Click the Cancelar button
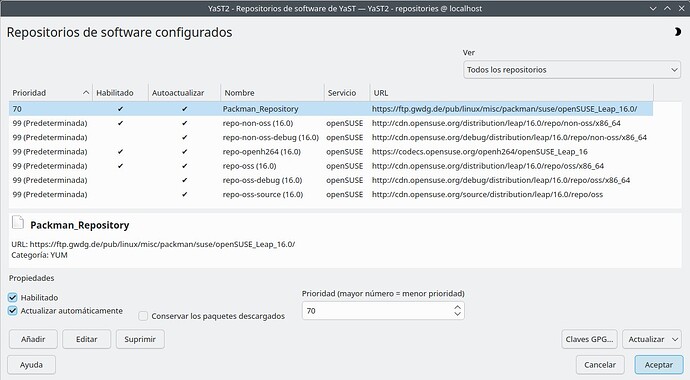Screen dimensions: 690x380 click(600, 365)
